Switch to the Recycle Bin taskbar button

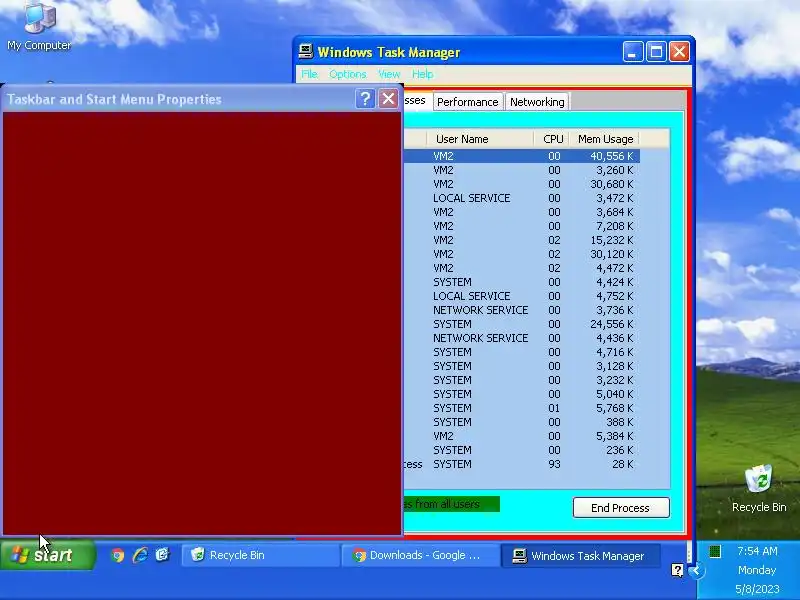260,555
